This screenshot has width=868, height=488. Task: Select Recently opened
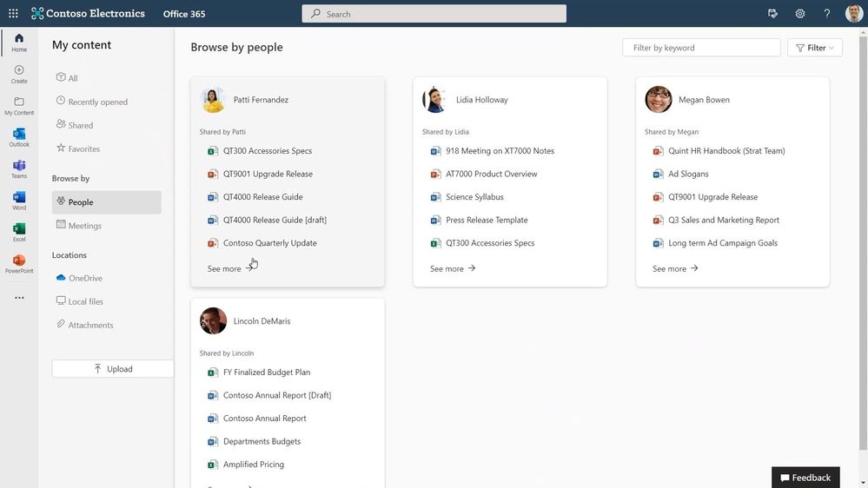click(92, 102)
